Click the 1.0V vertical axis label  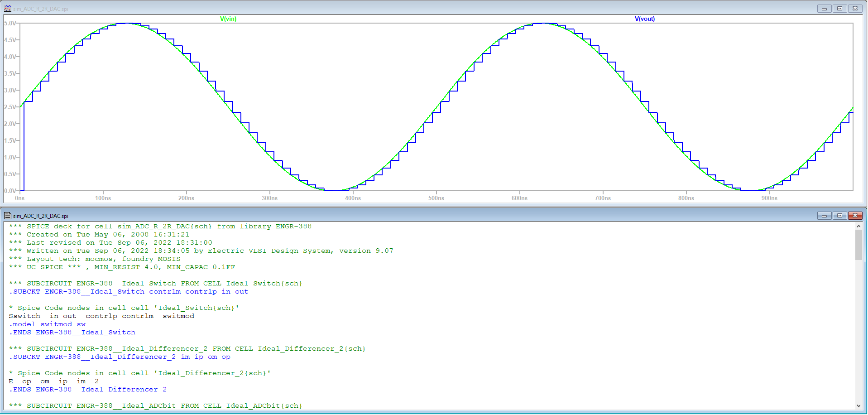pos(10,157)
